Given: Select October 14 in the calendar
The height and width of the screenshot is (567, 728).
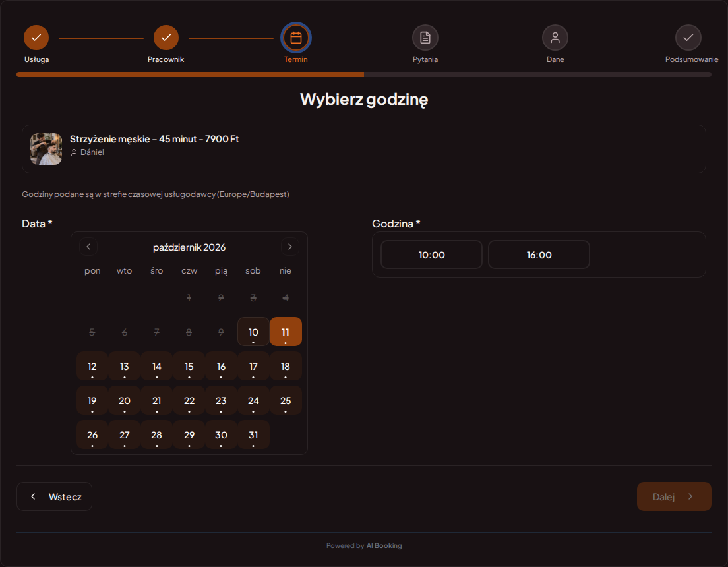Looking at the screenshot, I should tap(156, 366).
